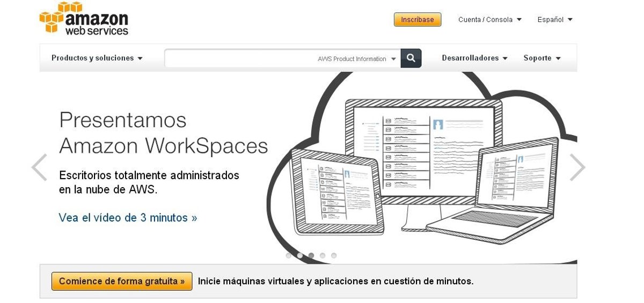Click the Amazon Web Services logo
The width and height of the screenshot is (644, 303).
click(x=84, y=19)
